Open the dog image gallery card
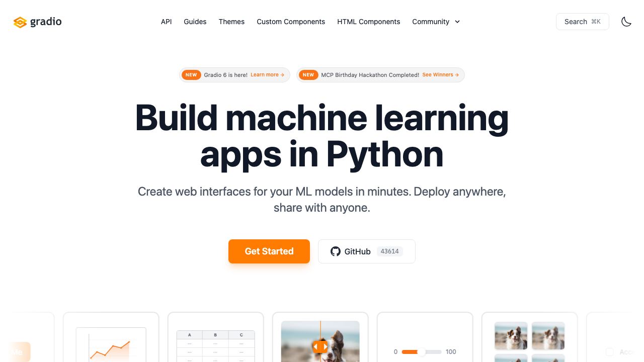Viewport: 644px width, 362px height. click(530, 337)
